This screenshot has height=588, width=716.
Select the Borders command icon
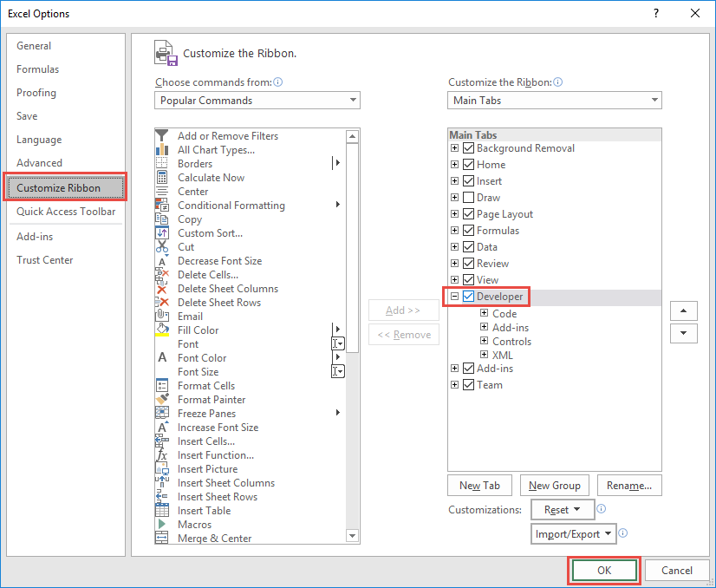pyautogui.click(x=162, y=163)
